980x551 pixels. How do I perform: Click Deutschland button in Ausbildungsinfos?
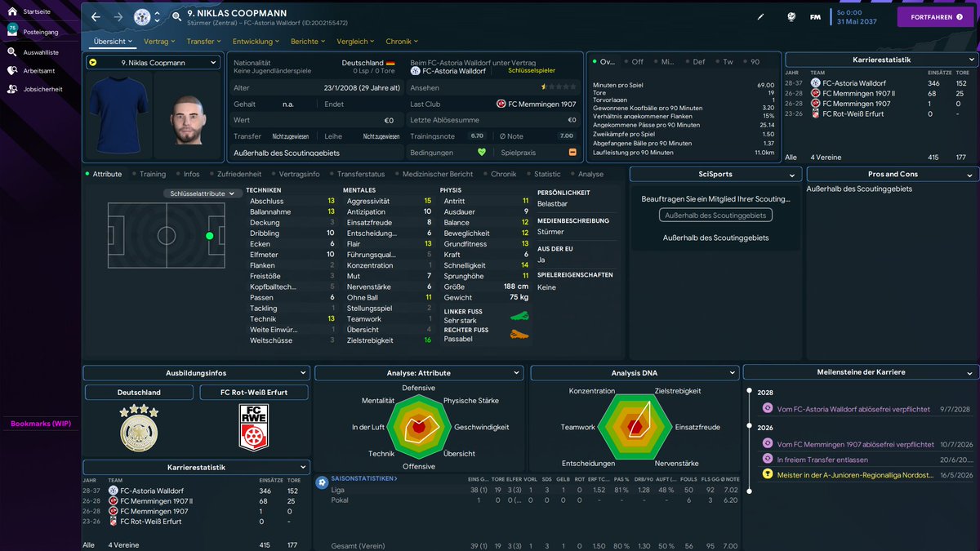(x=139, y=393)
